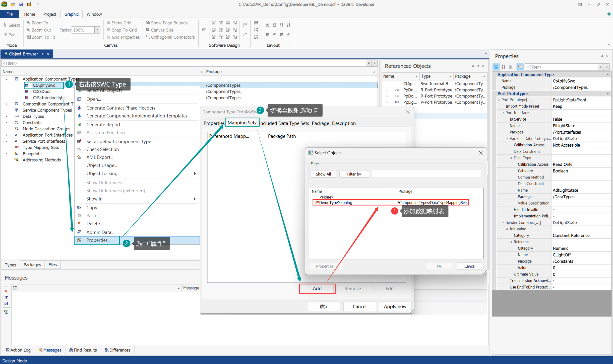This screenshot has width=613, height=364.
Task: Select the Pan mode tool
Action: pos(10,35)
